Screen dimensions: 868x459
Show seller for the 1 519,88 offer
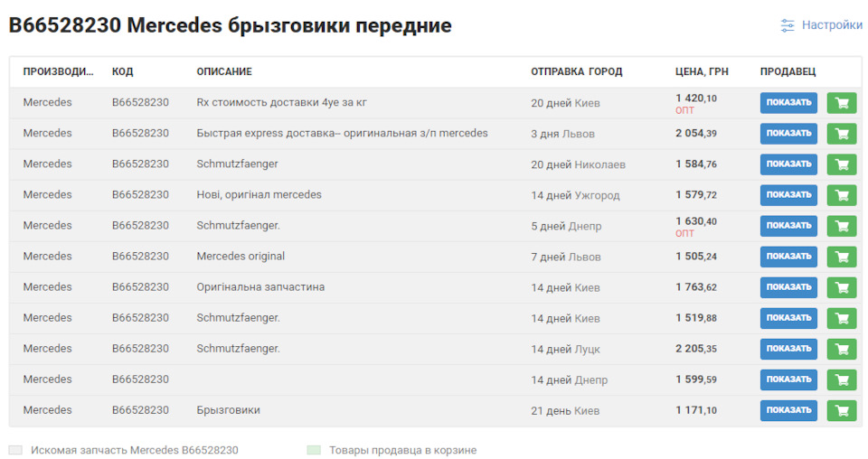click(788, 318)
